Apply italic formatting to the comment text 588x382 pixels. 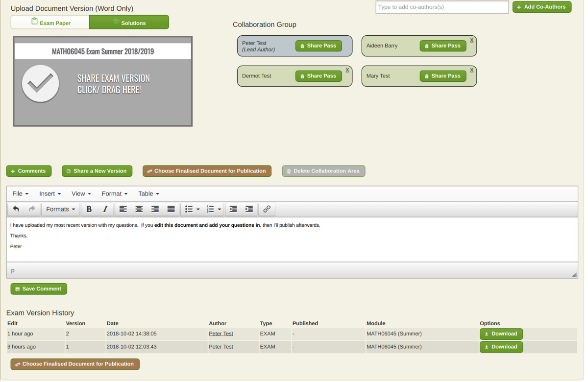[x=104, y=209]
